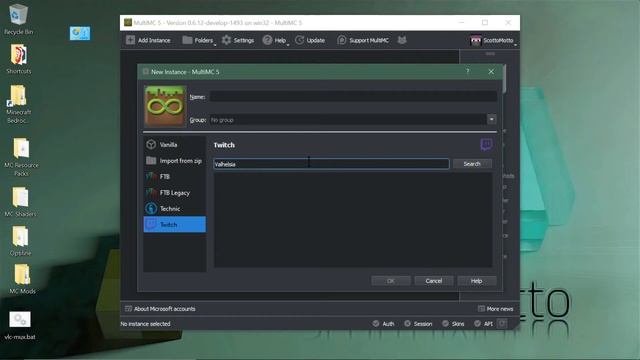The image size is (640, 360).
Task: Click the Add Instance toolbar button
Action: pyautogui.click(x=149, y=40)
